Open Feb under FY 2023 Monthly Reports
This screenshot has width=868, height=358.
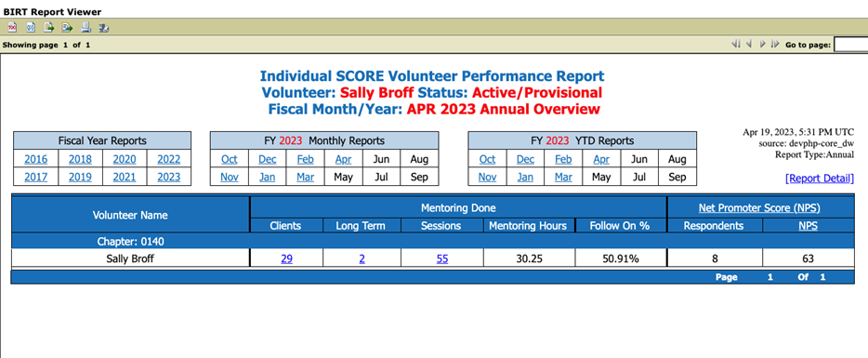click(x=306, y=160)
